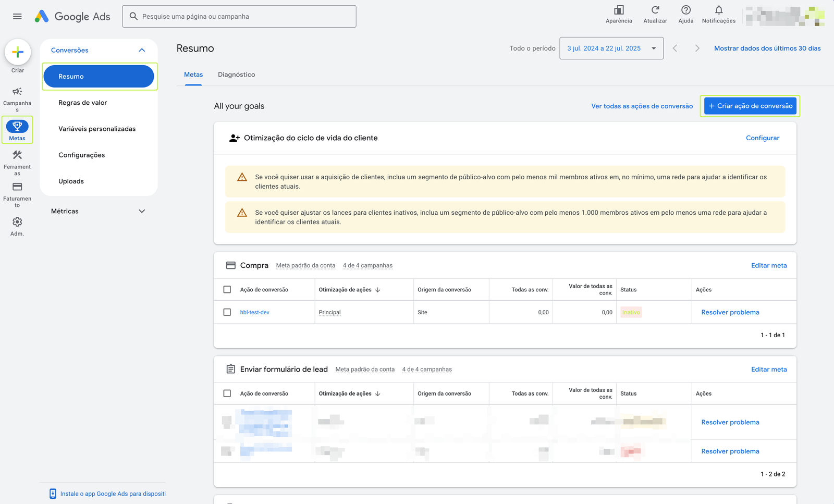Image resolution: width=834 pixels, height=504 pixels.
Task: Click Configurar for customer lifecycle optimization
Action: pyautogui.click(x=763, y=138)
